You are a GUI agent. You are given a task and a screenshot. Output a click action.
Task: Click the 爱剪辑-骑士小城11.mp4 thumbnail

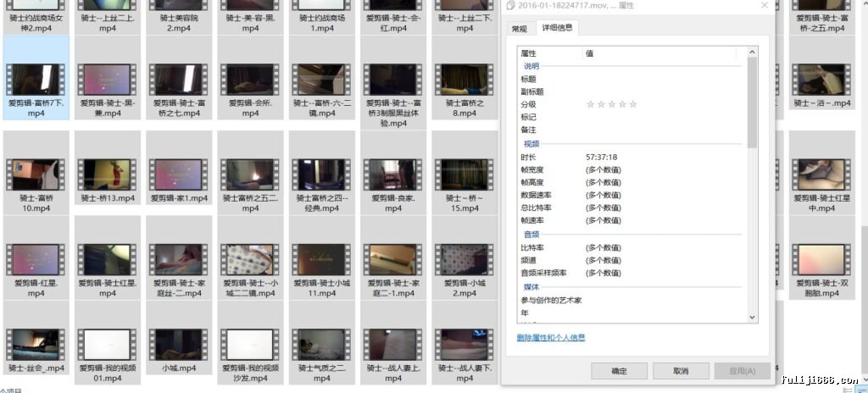[321, 260]
